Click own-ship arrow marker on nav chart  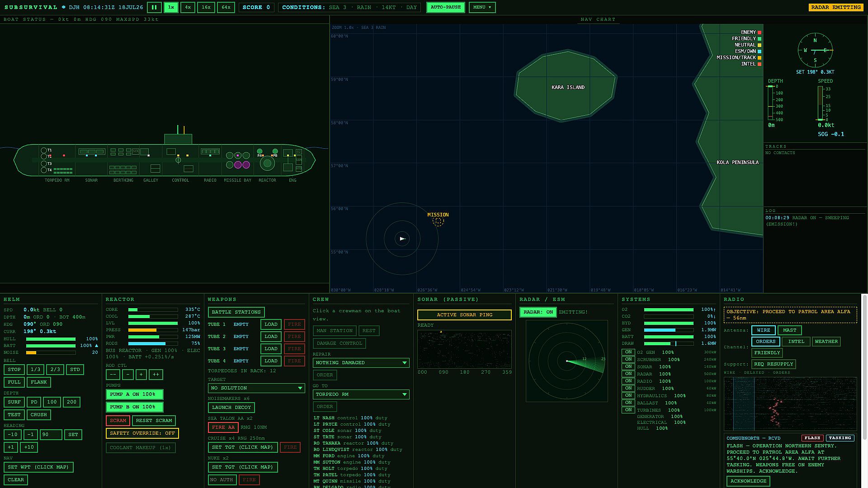(x=402, y=239)
